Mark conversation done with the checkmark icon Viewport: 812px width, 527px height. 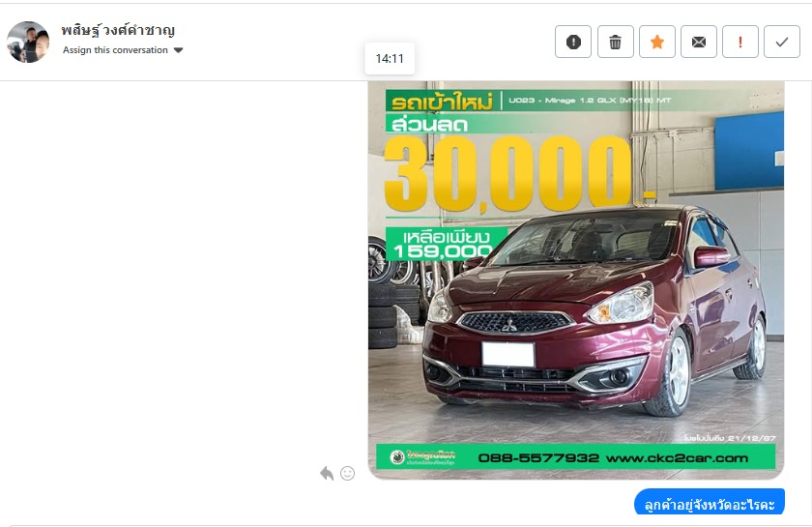coord(782,42)
